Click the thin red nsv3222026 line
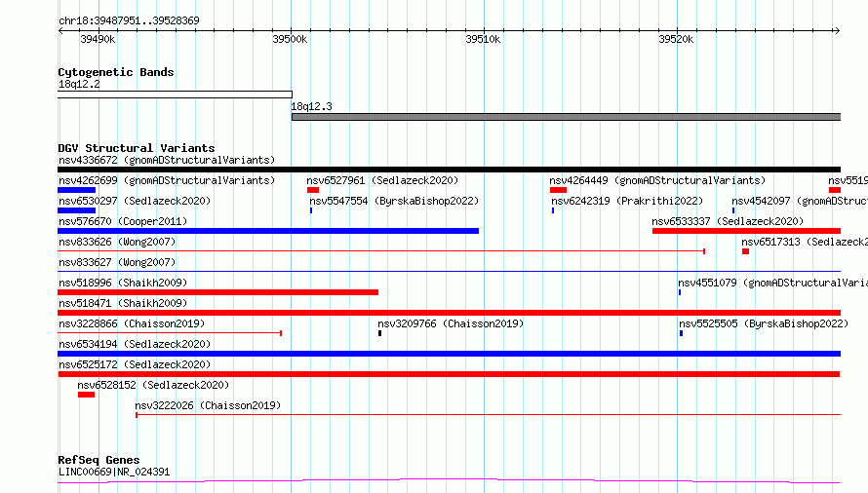This screenshot has height=493, width=868. 489,415
